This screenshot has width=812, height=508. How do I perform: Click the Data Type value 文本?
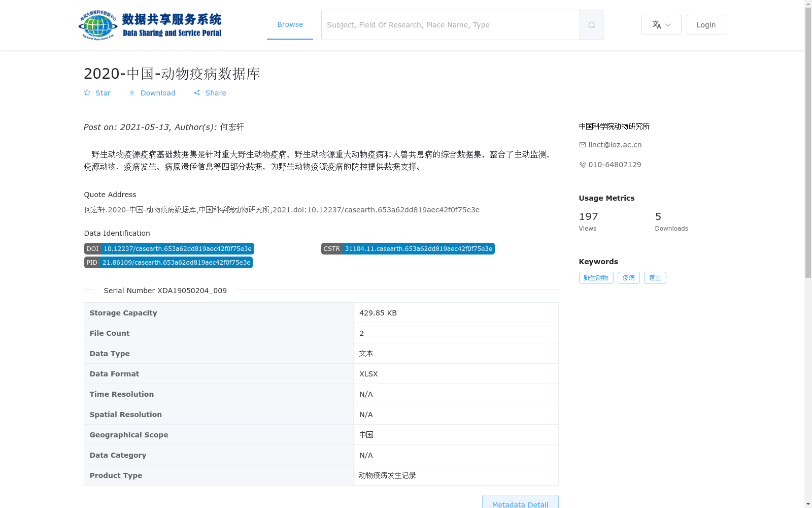coord(366,354)
